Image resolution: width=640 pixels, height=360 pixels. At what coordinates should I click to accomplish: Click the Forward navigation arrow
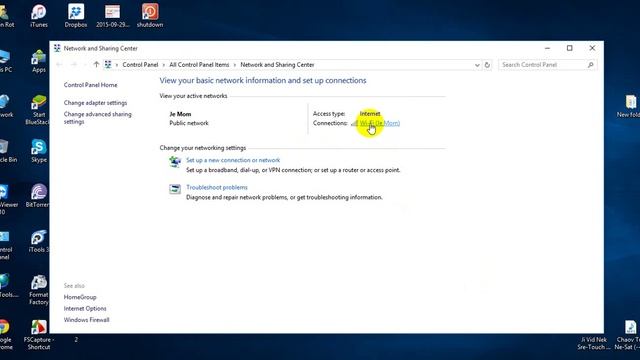74,64
